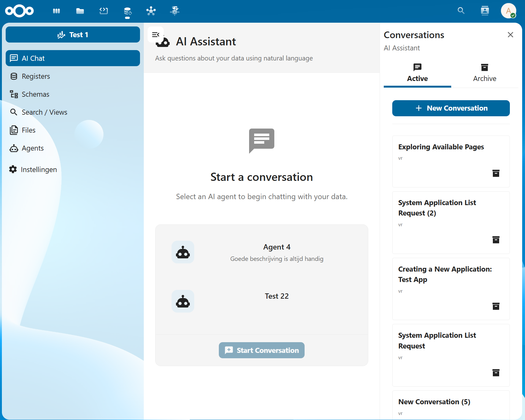Viewport: 525px width, 420px height.
Task: Archive System Application List Request (2)
Action: (x=496, y=240)
